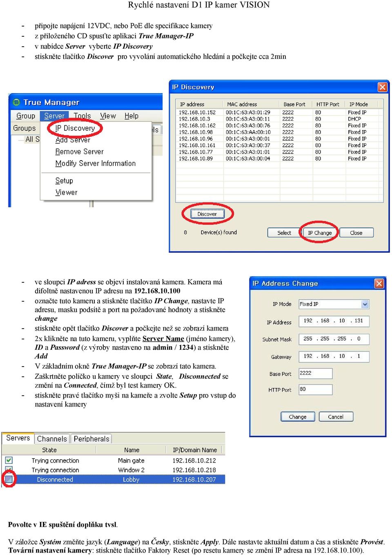Click IP address 192.168.10.207
This screenshot has height=555, width=392.
194,479
